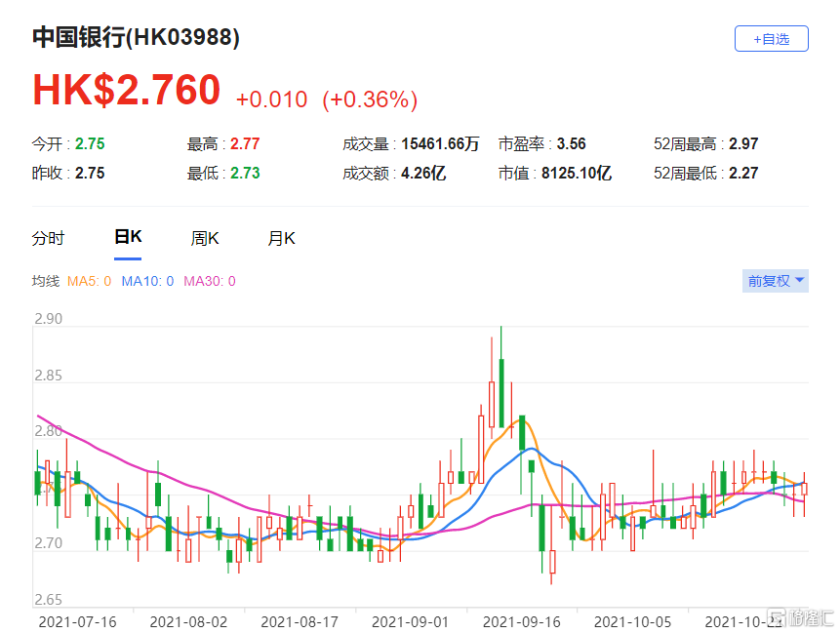
Task: Switch to the 月K monthly chart tab
Action: (x=282, y=238)
